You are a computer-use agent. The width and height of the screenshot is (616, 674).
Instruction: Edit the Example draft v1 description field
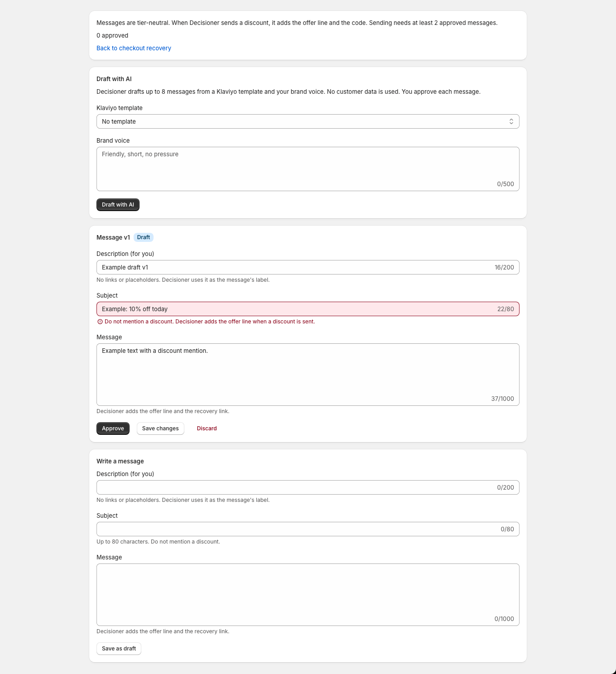308,267
